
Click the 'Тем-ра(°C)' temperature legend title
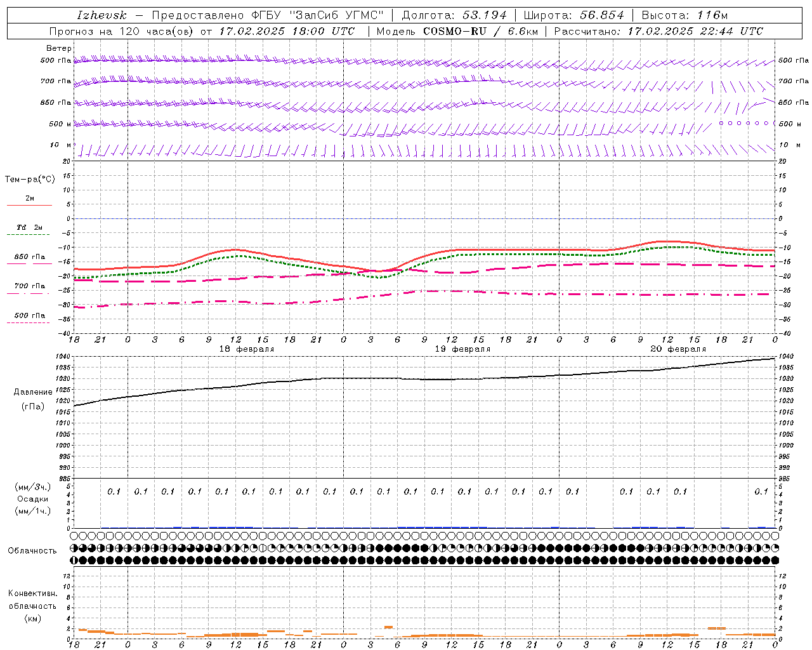[x=30, y=180]
